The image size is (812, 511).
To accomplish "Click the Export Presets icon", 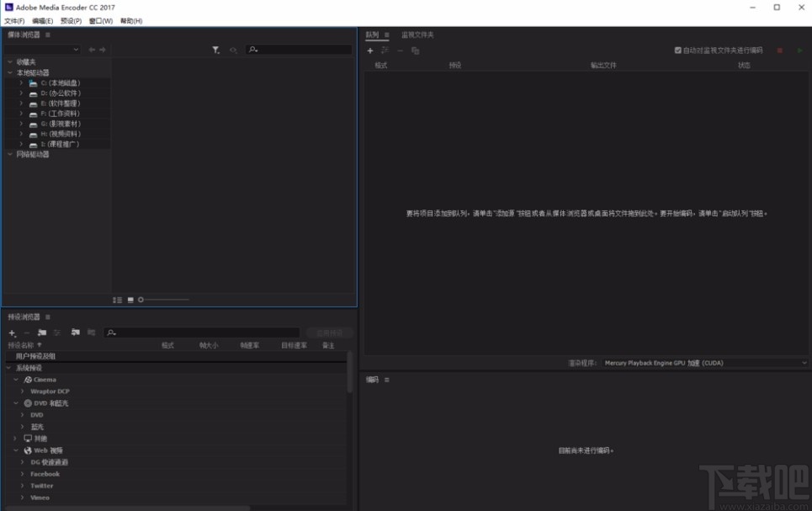I will point(91,333).
